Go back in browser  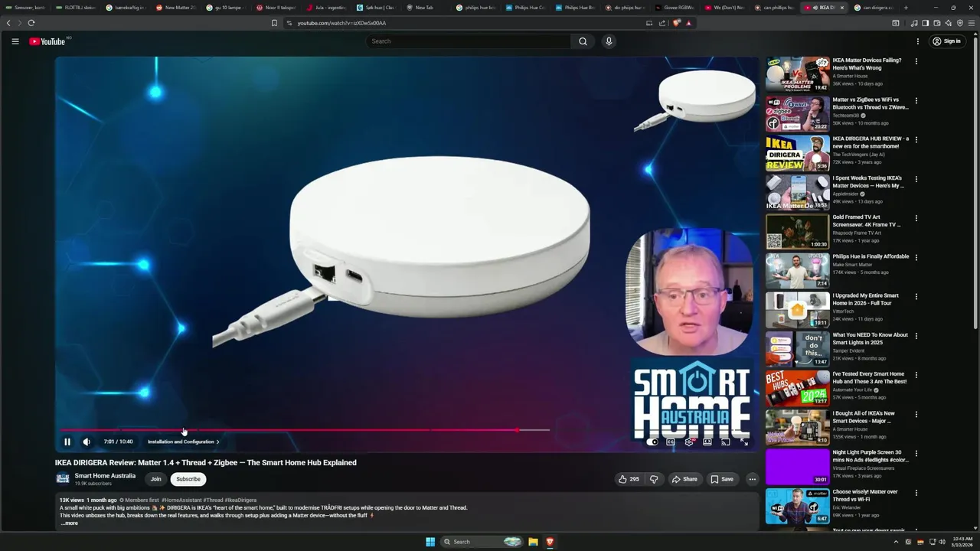point(8,23)
